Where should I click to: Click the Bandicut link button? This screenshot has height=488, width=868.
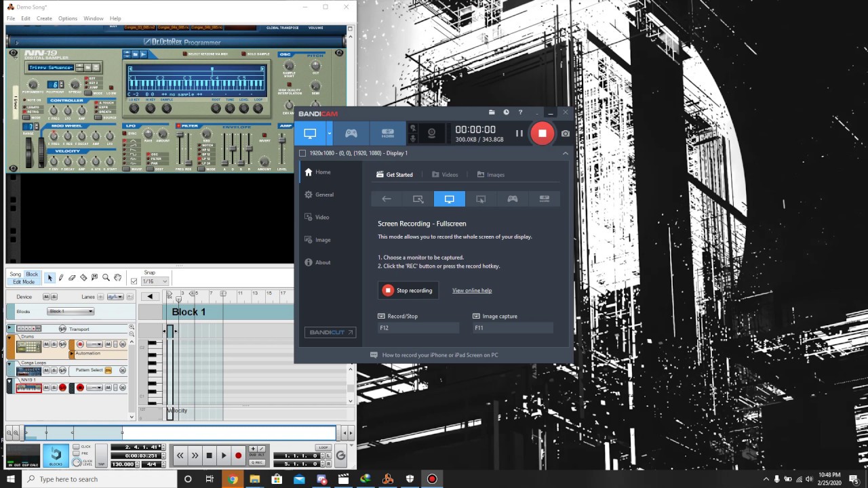pos(330,332)
